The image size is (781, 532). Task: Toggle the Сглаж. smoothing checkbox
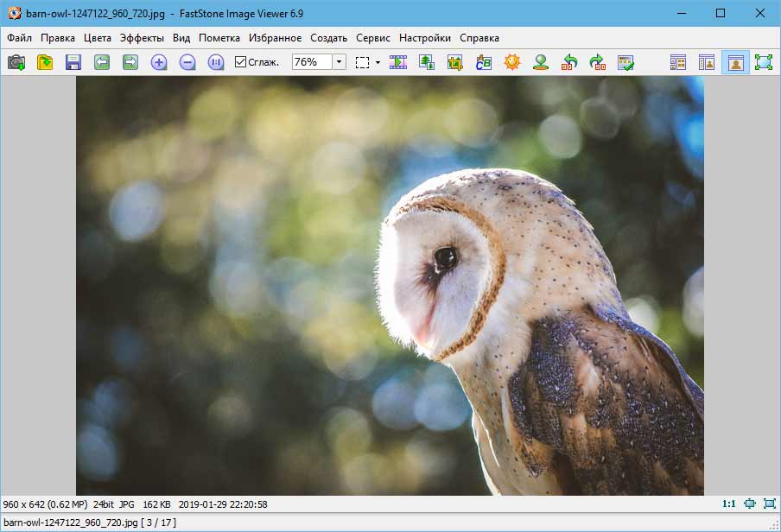[x=241, y=62]
